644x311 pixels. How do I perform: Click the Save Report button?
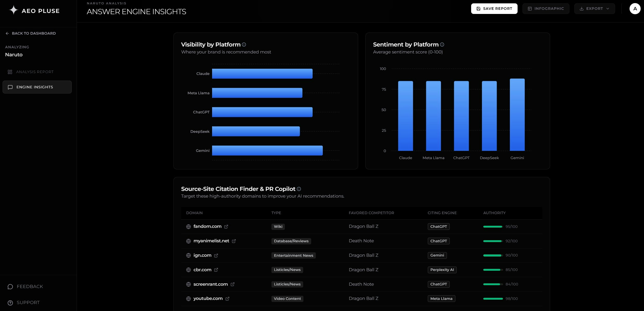(494, 9)
